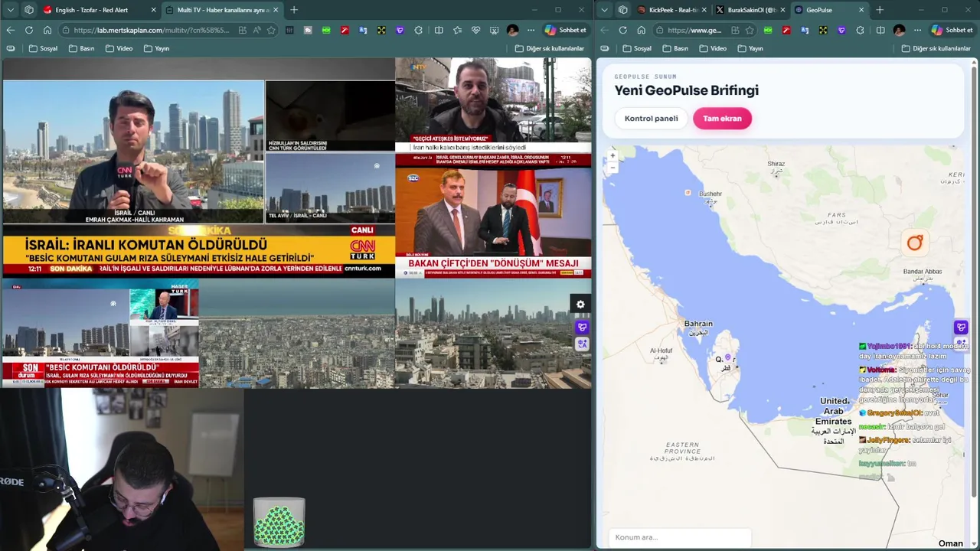Open tab actions menu in Multi TV window
The height and width of the screenshot is (551, 980).
(x=11, y=10)
